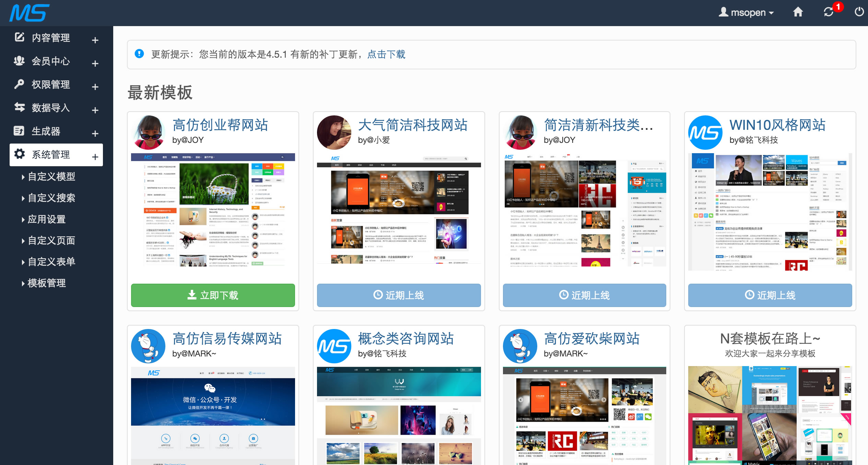Expand 会员中心 using the plus sign
Image resolution: width=868 pixels, height=465 pixels.
95,63
